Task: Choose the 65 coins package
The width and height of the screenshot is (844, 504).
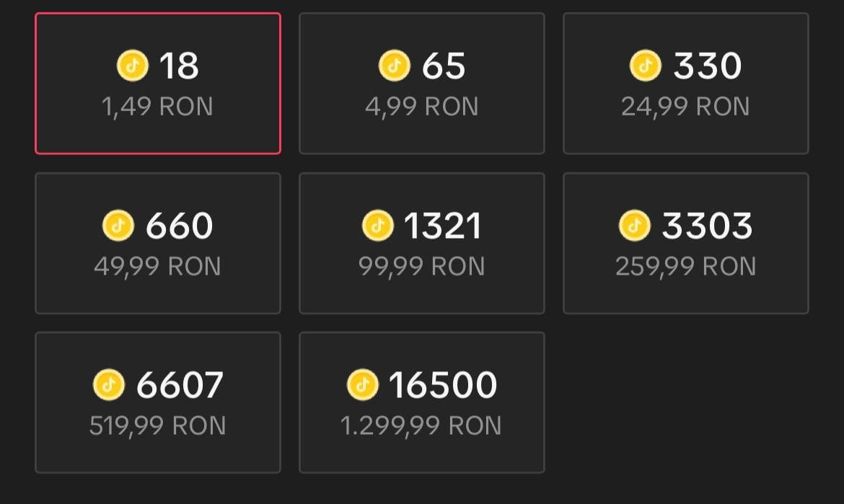Action: coord(421,83)
